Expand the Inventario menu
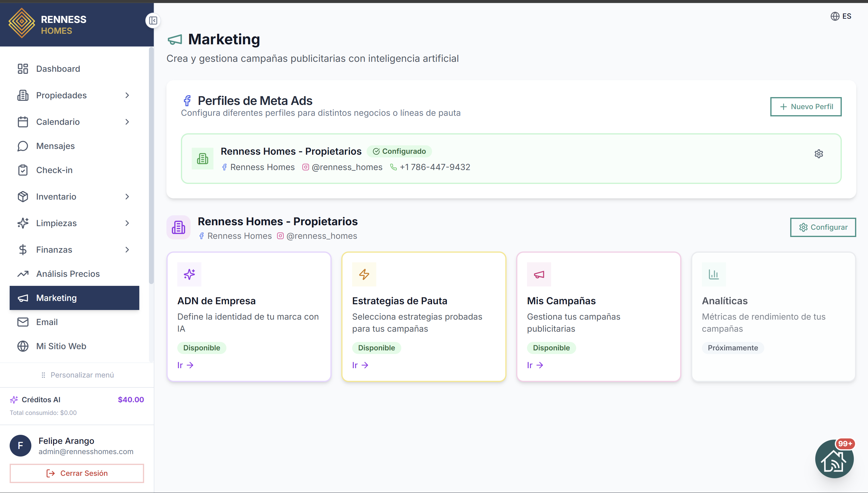The height and width of the screenshot is (493, 868). coord(127,196)
